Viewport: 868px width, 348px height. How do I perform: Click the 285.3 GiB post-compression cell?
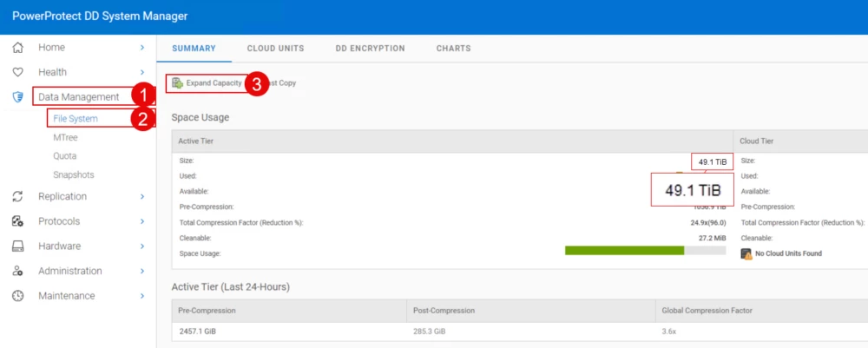(x=430, y=332)
